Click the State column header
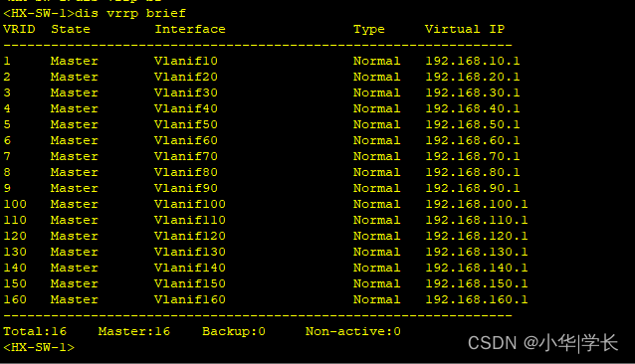This screenshot has height=364, width=635. click(71, 29)
